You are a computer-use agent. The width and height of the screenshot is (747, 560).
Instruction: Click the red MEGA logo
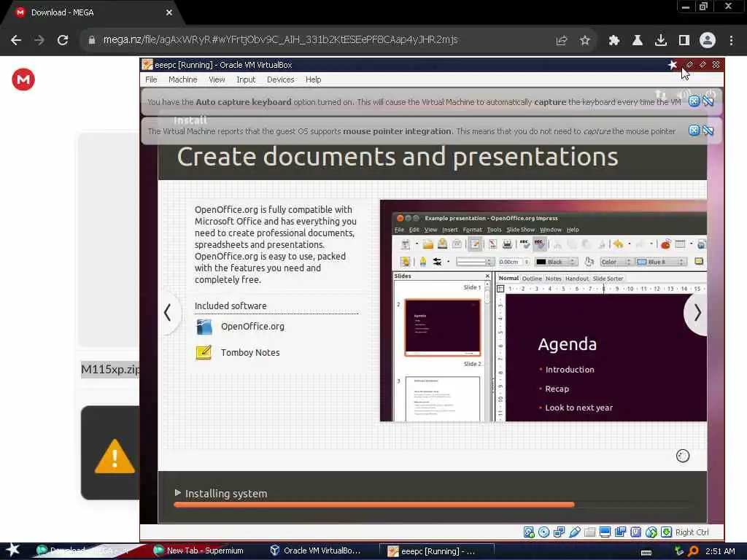pos(23,79)
